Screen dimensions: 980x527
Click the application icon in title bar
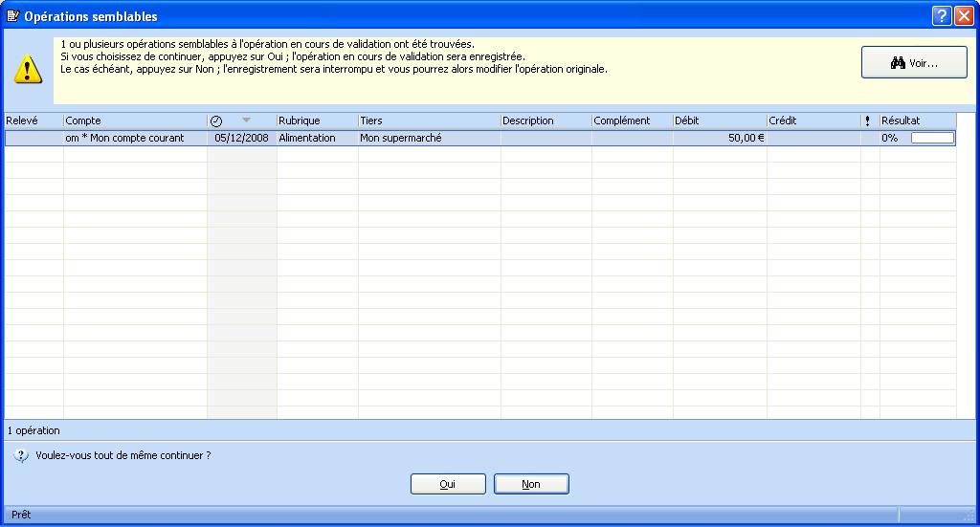[12, 16]
